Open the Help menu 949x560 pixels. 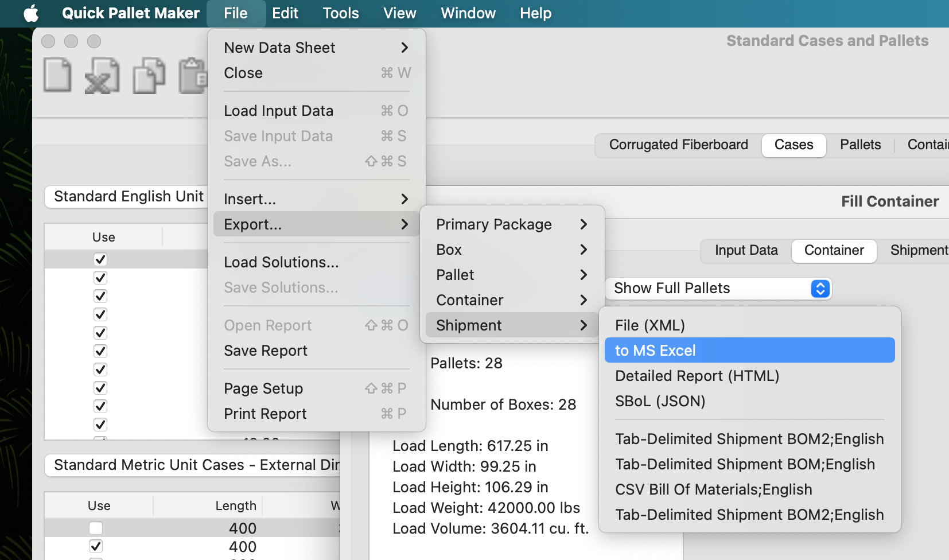(x=535, y=13)
